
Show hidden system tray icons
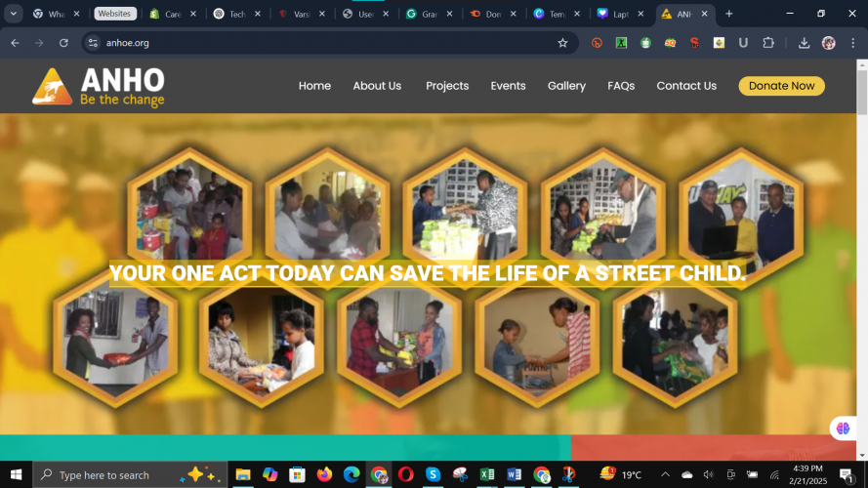point(665,474)
